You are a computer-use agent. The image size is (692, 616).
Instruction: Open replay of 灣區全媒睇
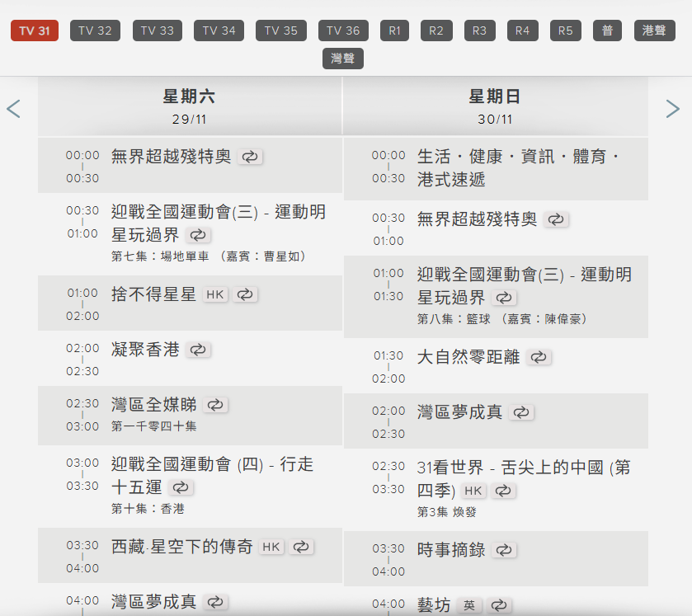tap(216, 404)
